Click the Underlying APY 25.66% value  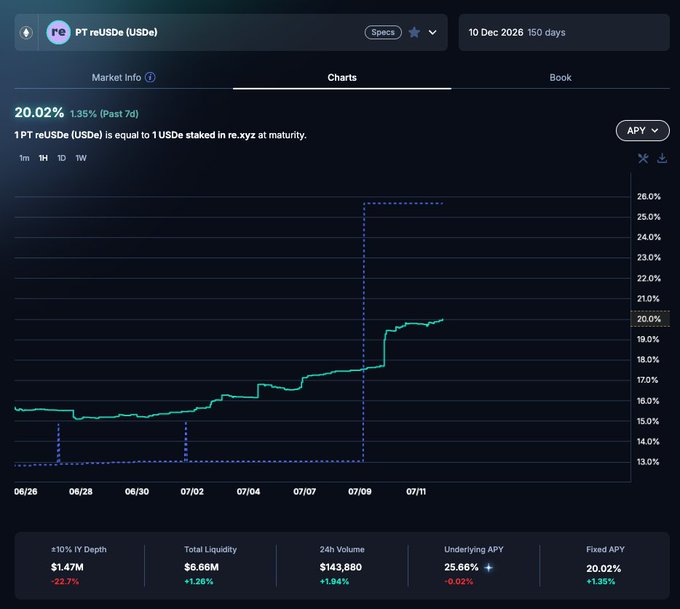pyautogui.click(x=461, y=567)
